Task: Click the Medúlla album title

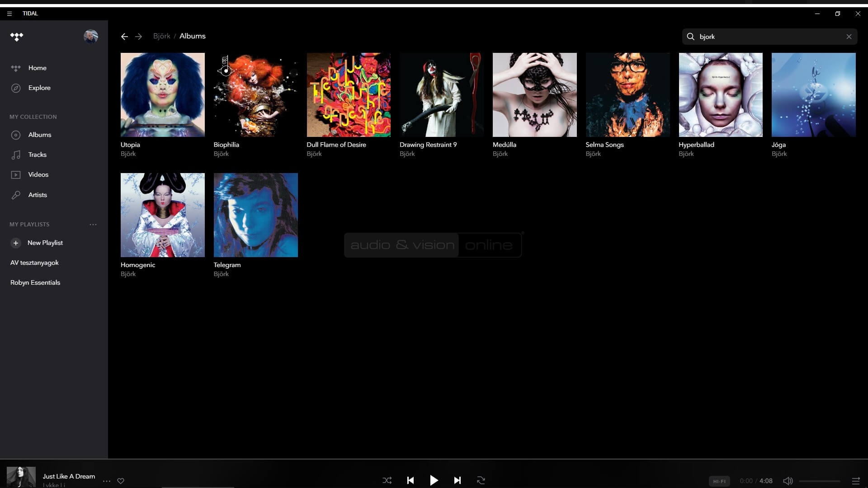Action: (504, 145)
